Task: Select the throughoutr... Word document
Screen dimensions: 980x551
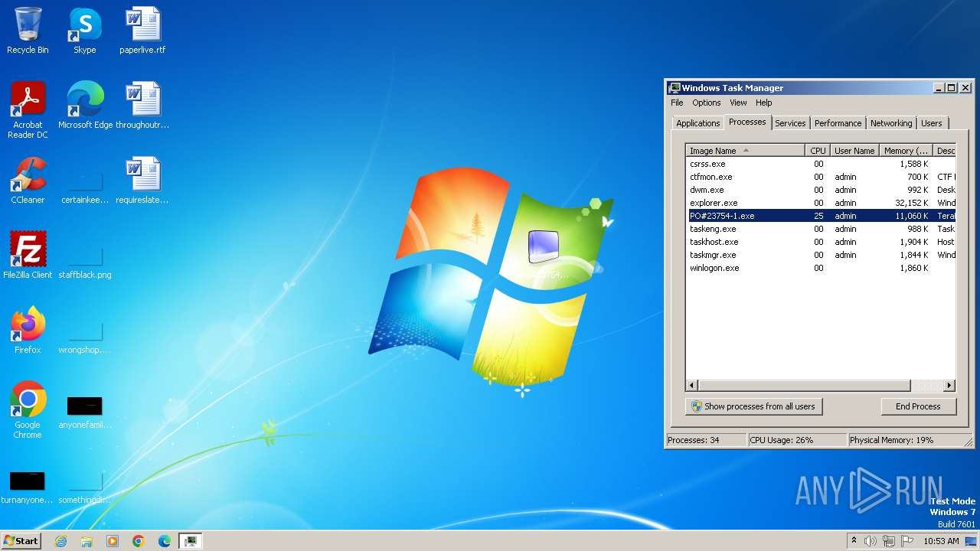Action: point(142,105)
